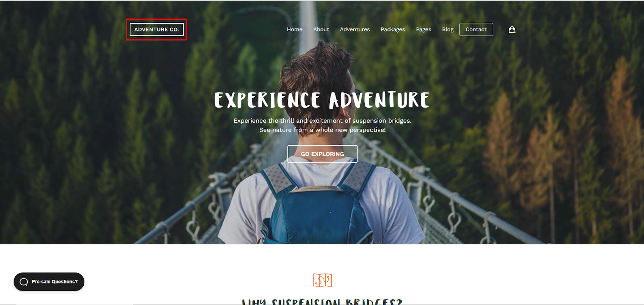Click the GO EXPLORING button
This screenshot has height=305, width=644.
322,154
